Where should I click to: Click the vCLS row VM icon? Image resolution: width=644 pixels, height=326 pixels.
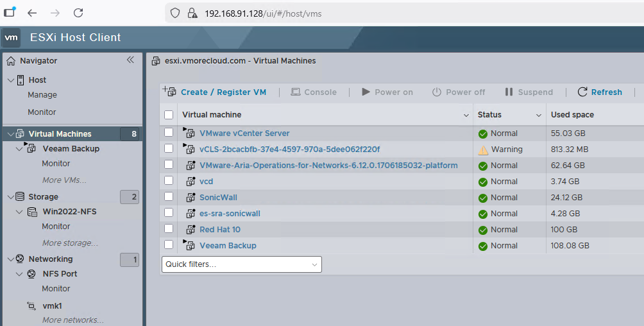point(189,148)
